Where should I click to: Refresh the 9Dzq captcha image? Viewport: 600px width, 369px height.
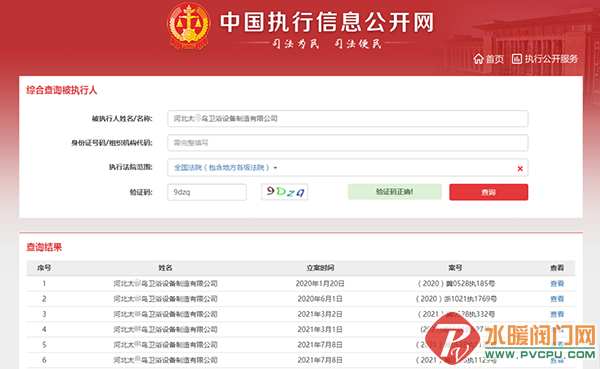click(284, 192)
